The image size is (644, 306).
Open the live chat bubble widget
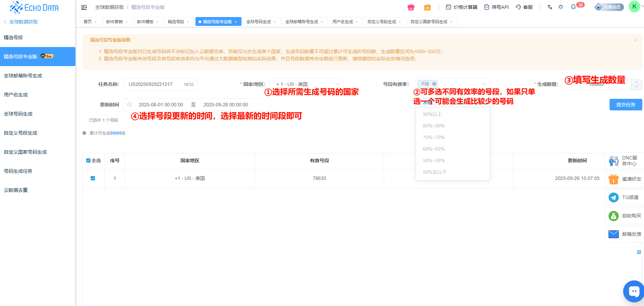click(634, 291)
